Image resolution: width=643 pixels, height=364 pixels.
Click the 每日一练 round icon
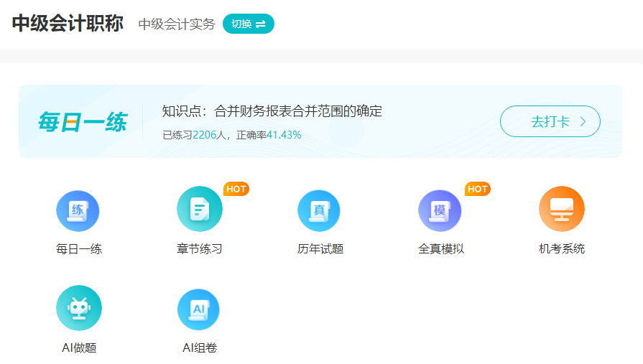pos(78,210)
